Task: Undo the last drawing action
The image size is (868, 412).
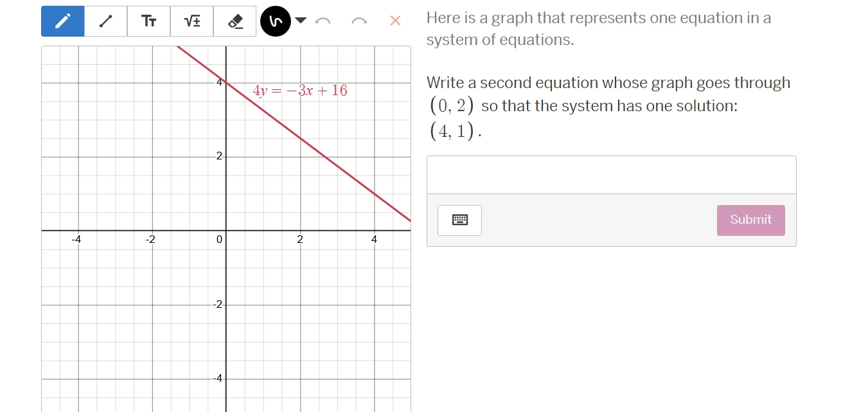Action: [x=323, y=21]
